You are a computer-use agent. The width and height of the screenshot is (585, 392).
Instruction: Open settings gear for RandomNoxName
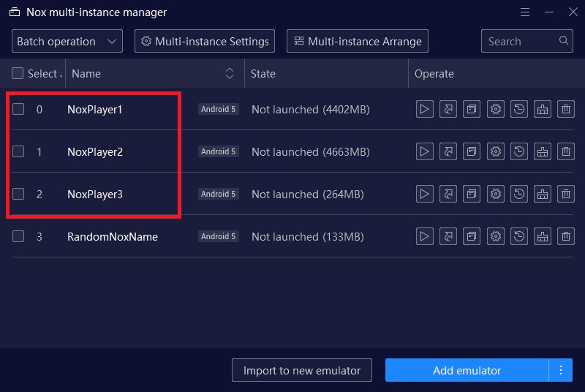pos(496,237)
